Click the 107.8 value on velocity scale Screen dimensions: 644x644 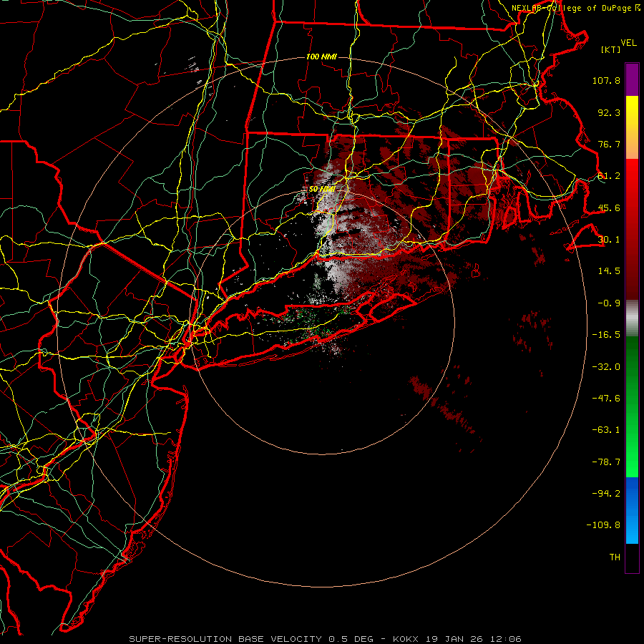[606, 80]
